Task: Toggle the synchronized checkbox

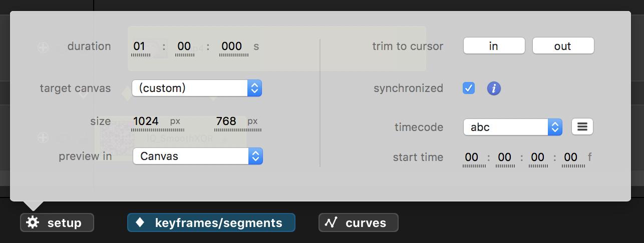Action: tap(469, 88)
